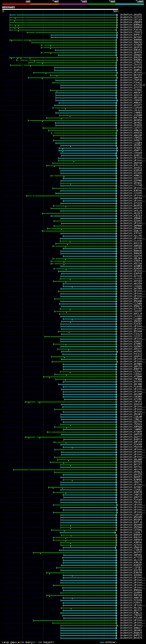
Task: Select the BB926085 query label
Action: tap(8, 7)
